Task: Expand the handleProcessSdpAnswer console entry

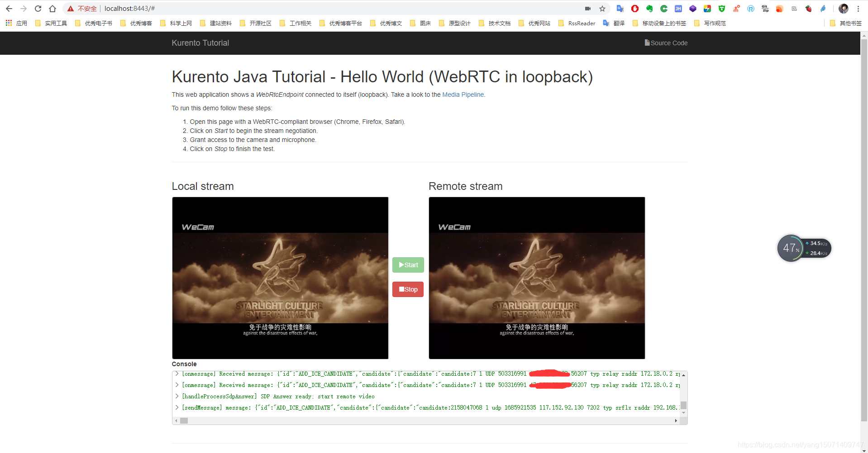Action: click(x=177, y=396)
